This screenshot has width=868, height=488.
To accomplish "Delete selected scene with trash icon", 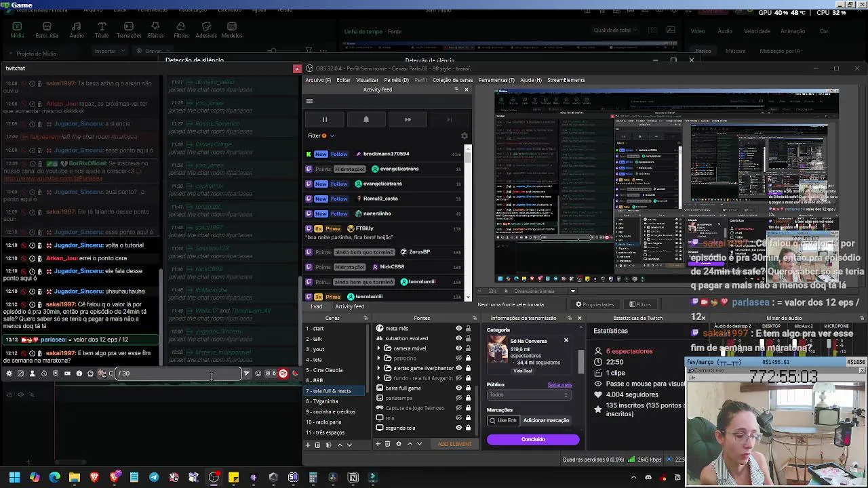I will point(317,445).
